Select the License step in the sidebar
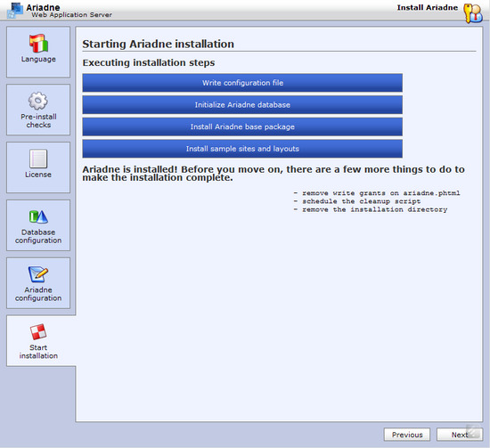 click(38, 167)
